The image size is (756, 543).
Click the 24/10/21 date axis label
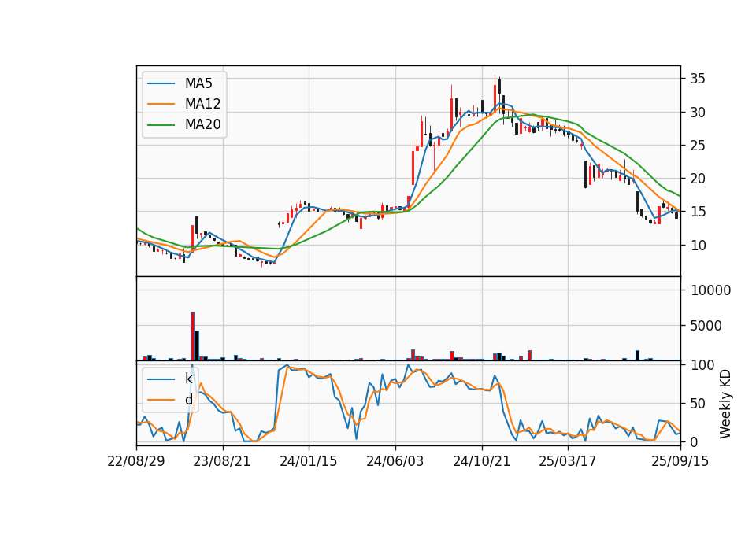481,461
